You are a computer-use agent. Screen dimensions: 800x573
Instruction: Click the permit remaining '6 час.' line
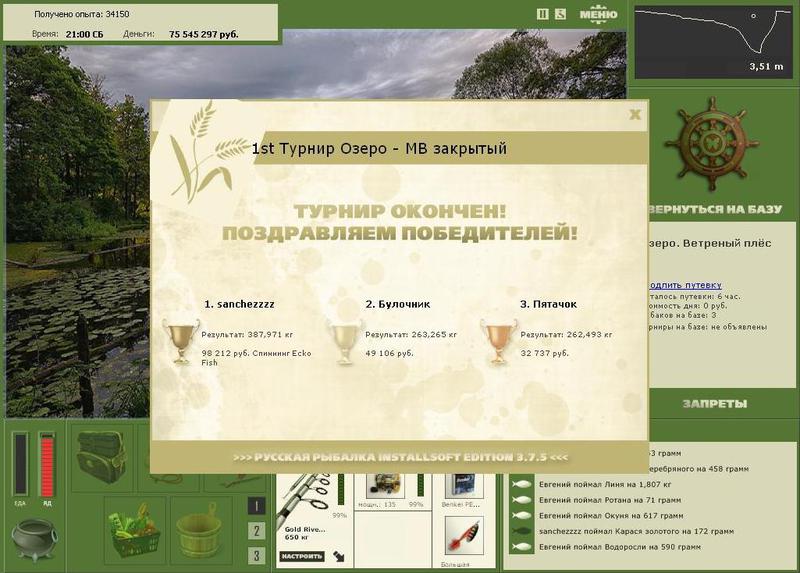coord(694,296)
